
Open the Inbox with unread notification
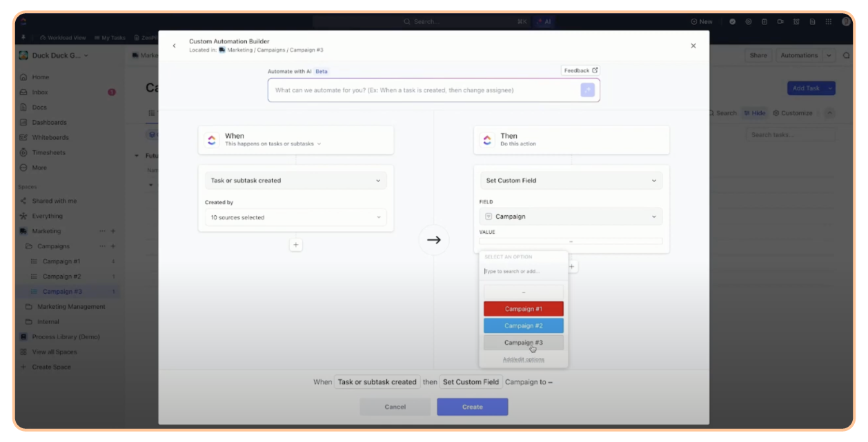click(39, 92)
